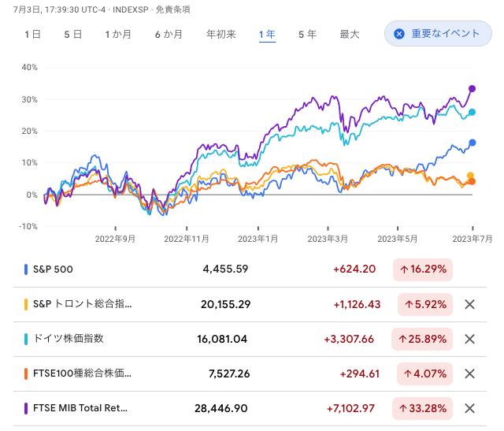Image resolution: width=504 pixels, height=431 pixels.
Task: Select the 5日 time range tab
Action: point(73,34)
